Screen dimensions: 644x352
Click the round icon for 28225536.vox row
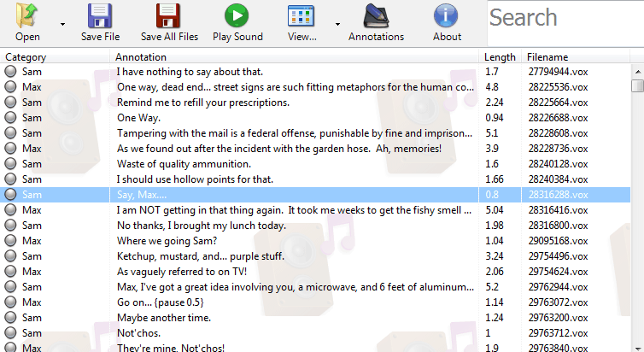pyautogui.click(x=10, y=86)
